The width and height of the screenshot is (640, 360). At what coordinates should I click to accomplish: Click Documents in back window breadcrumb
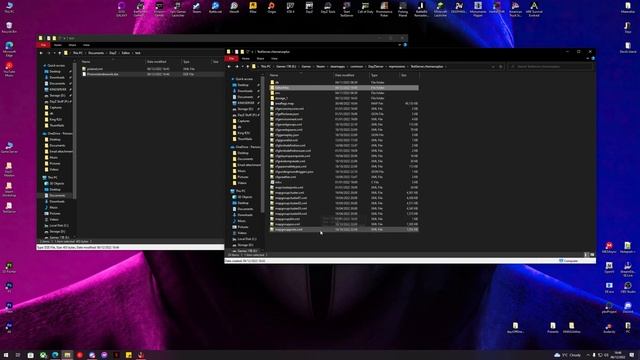96,53
